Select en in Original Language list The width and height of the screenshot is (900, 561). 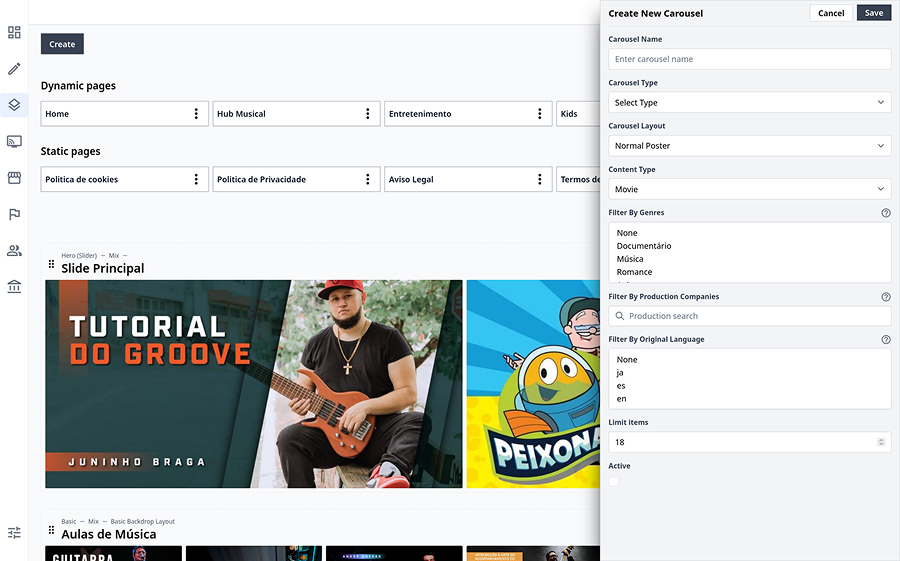[x=622, y=399]
